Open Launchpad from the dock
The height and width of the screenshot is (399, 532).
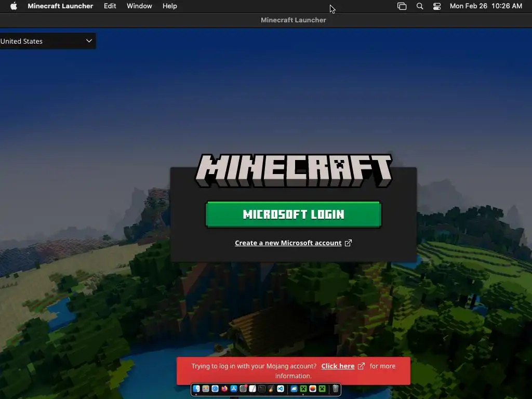206,389
